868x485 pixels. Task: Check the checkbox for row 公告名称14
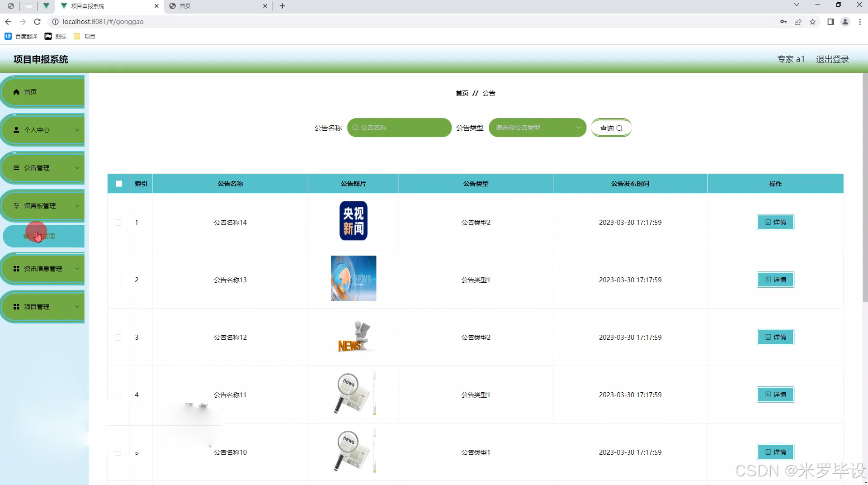(x=118, y=223)
